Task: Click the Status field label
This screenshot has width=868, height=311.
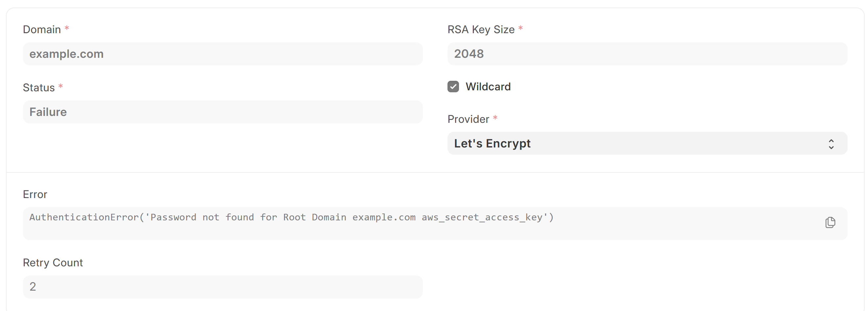Action: coord(39,87)
